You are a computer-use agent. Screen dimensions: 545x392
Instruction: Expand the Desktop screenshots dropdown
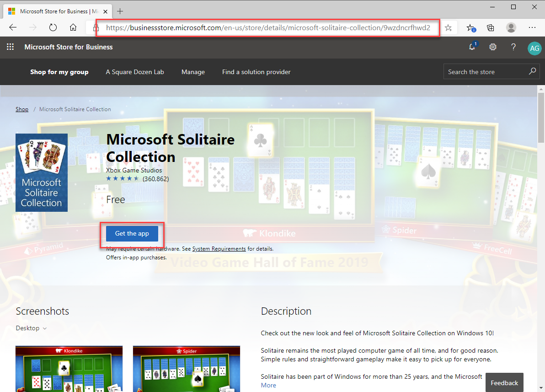tap(31, 328)
